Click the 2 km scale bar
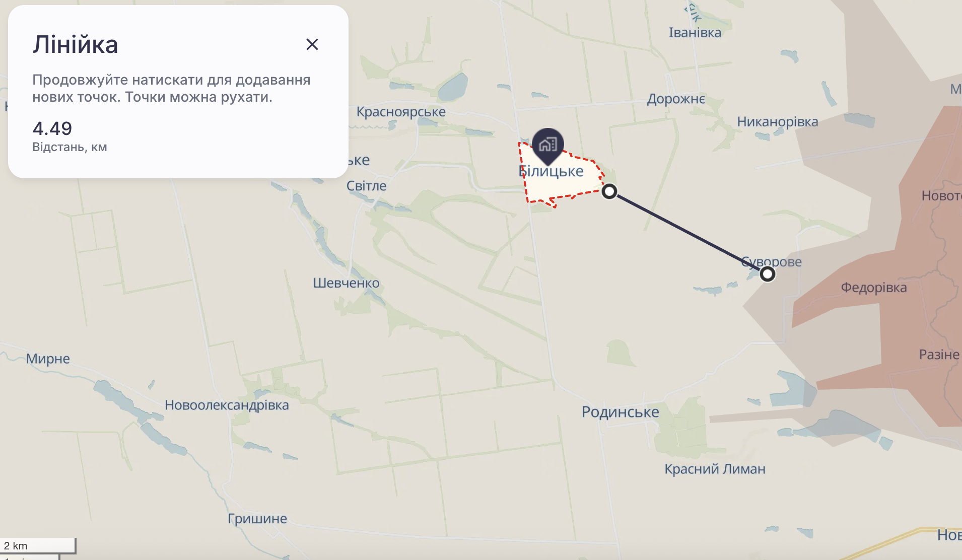The width and height of the screenshot is (962, 560). click(38, 546)
